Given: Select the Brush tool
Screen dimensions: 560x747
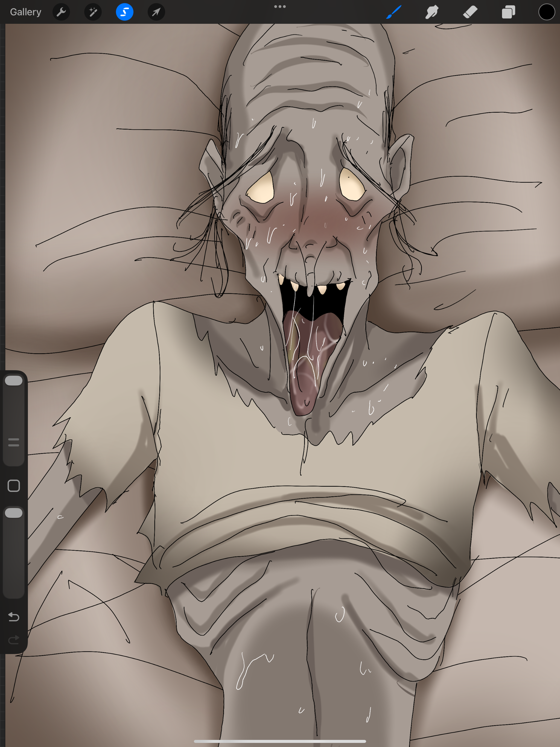Looking at the screenshot, I should (394, 12).
